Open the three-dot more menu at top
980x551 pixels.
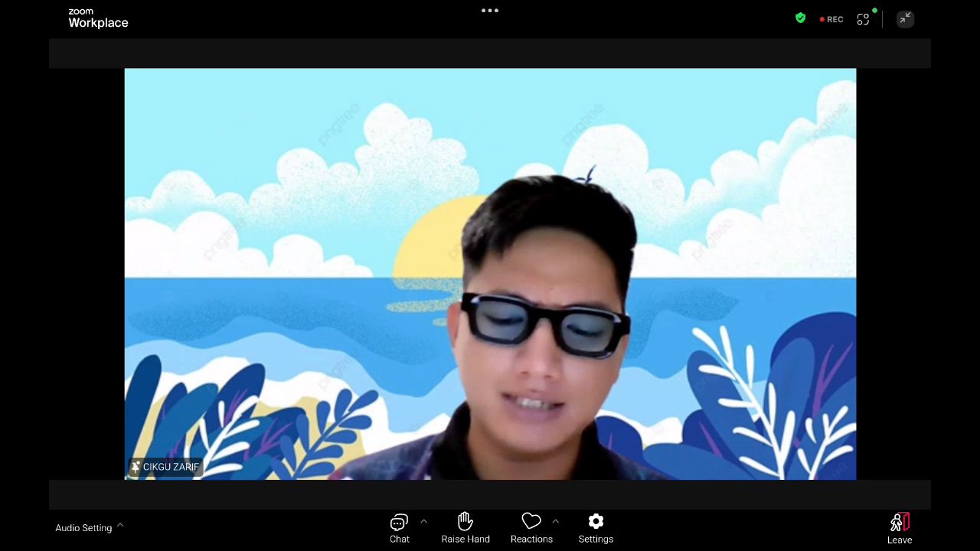[x=490, y=11]
